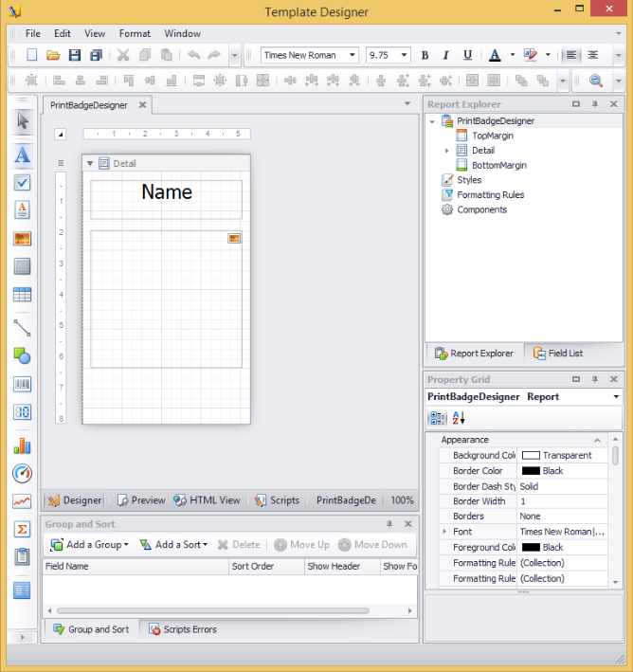Image resolution: width=633 pixels, height=672 pixels.
Task: Click Add a Sort button
Action: [173, 545]
